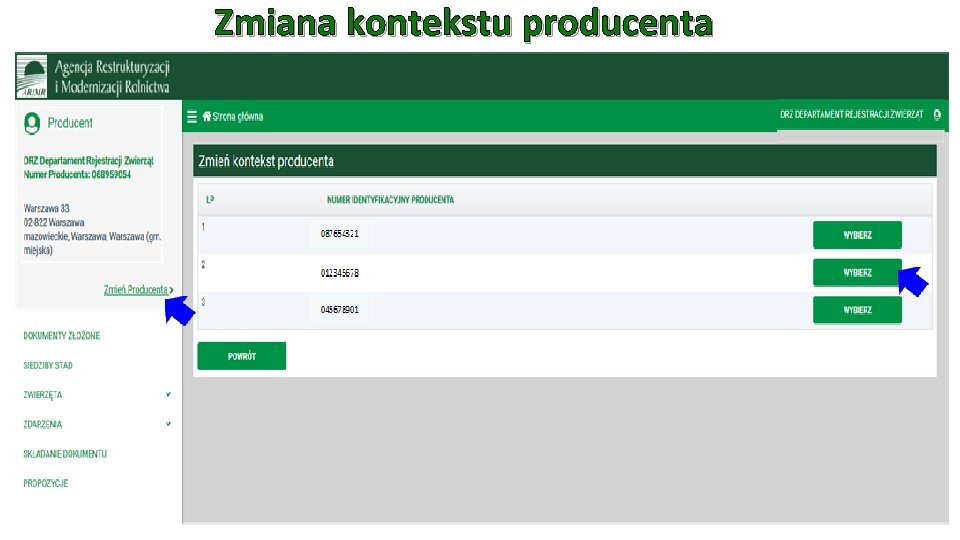Open Propozycje menu item
The height and width of the screenshot is (540, 960).
tap(45, 483)
